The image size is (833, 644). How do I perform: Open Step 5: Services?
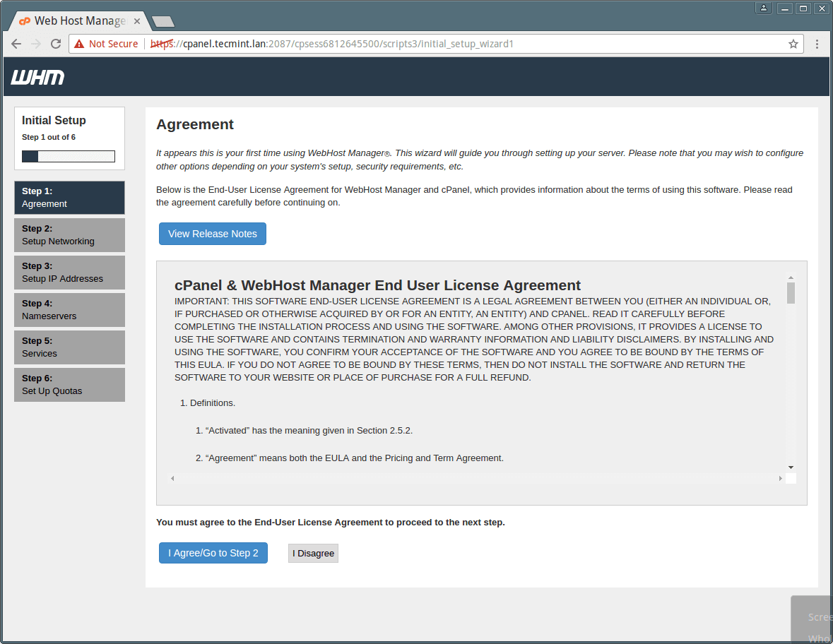(x=70, y=347)
